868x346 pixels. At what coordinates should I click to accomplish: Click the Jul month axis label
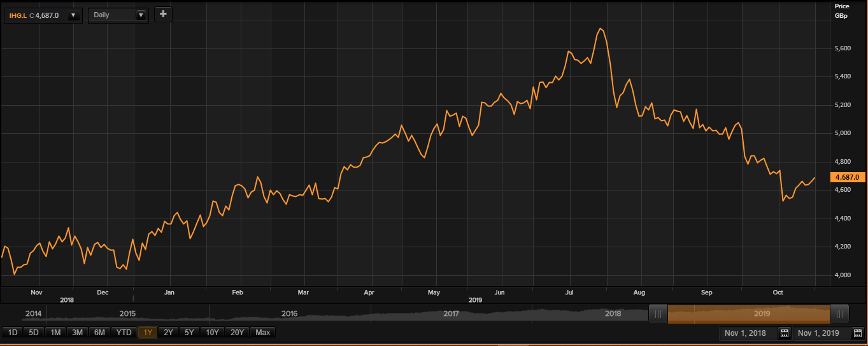click(x=569, y=292)
